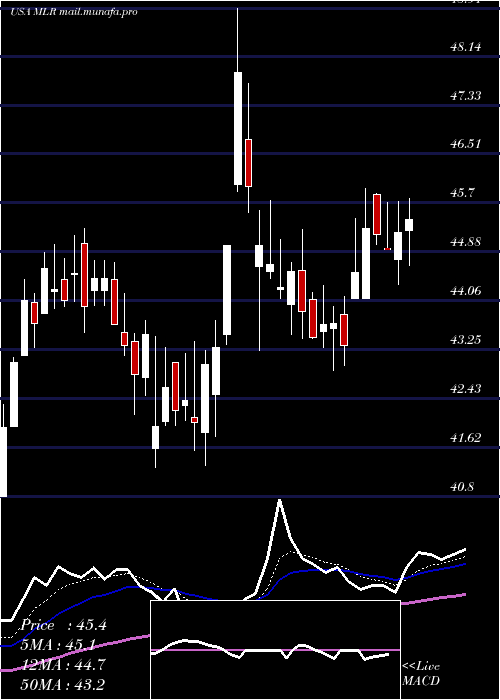This screenshot has width=500, height=700.
Task: Click the peak of the white indicator line
Action: pos(280,500)
